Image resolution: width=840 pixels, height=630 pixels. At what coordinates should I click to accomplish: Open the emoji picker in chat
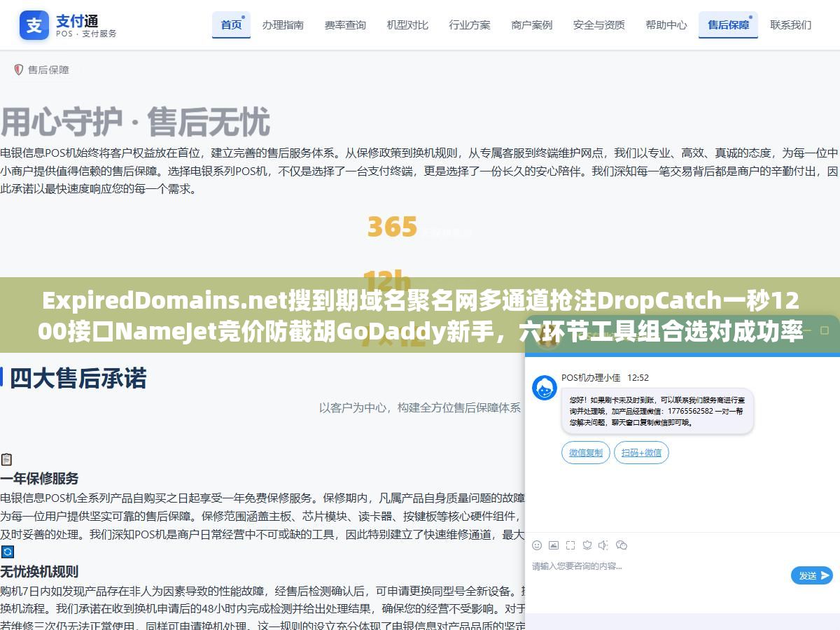537,545
